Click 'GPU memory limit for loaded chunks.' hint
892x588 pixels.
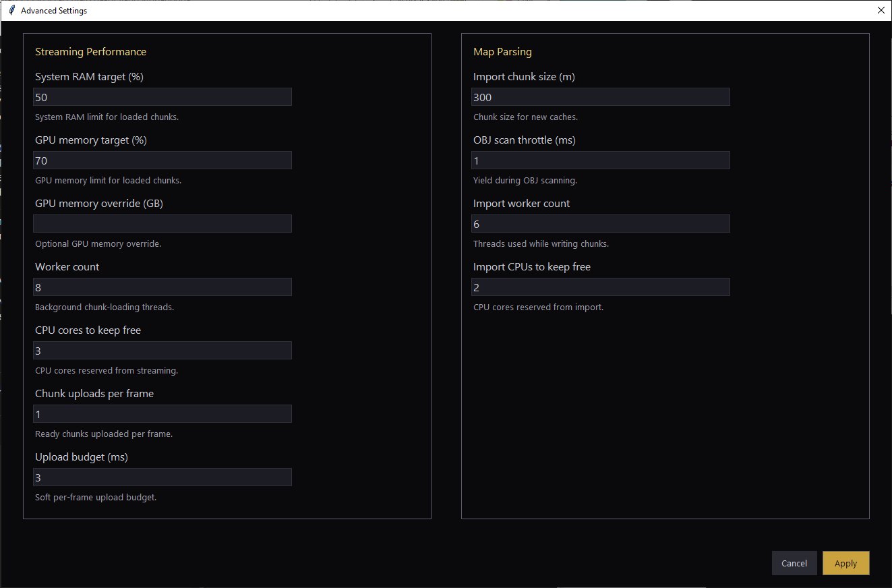108,181
